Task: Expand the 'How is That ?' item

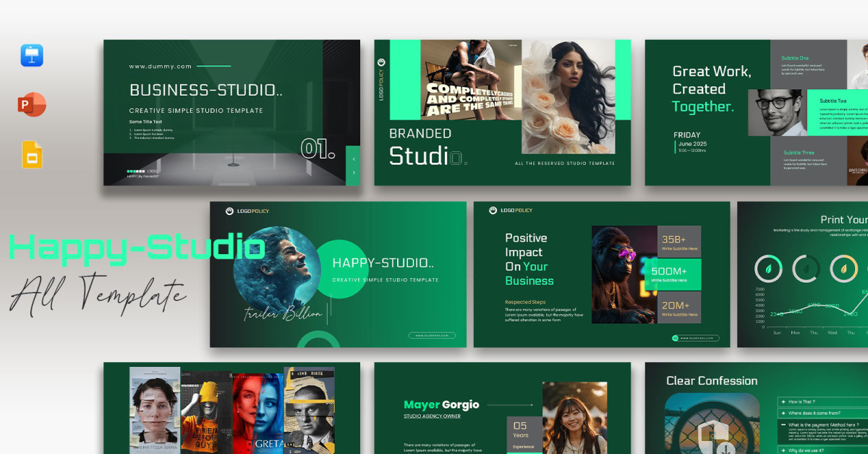Action: pyautogui.click(x=822, y=401)
